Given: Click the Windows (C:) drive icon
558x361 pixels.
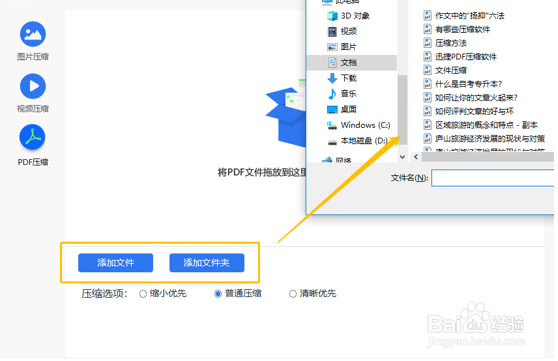Looking at the screenshot, I should coord(332,125).
